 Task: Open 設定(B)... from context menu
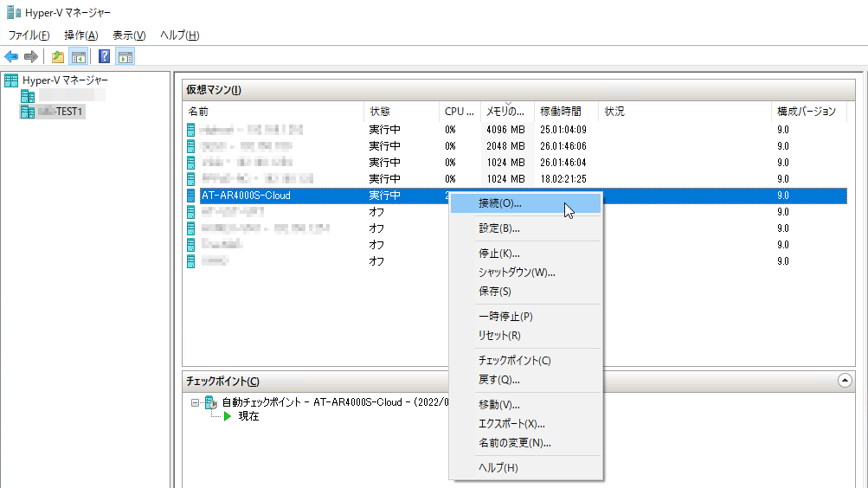[498, 228]
